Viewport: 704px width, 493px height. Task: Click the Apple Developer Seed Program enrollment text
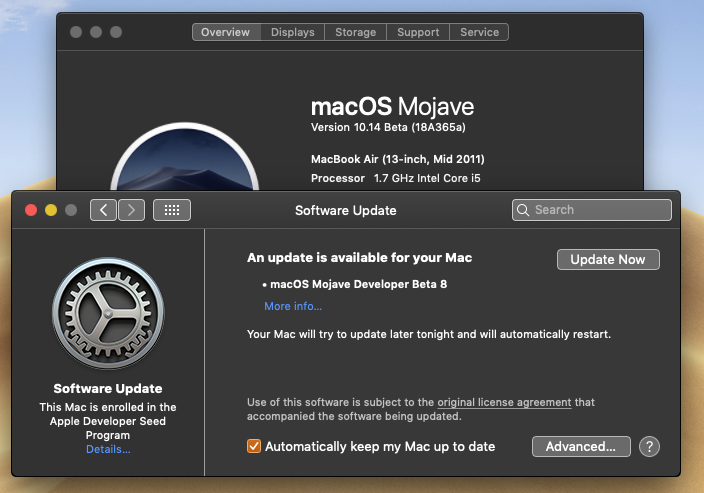coord(108,421)
